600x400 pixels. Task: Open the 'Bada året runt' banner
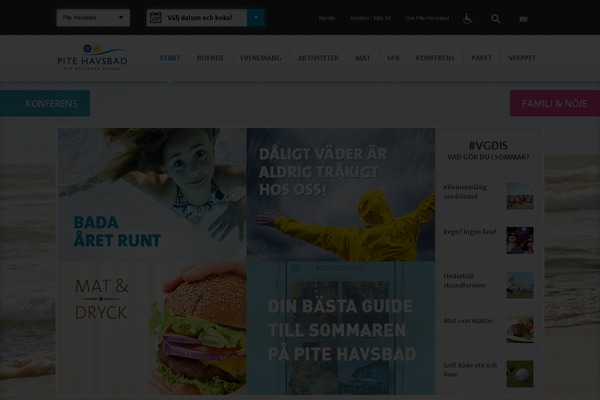point(152,194)
